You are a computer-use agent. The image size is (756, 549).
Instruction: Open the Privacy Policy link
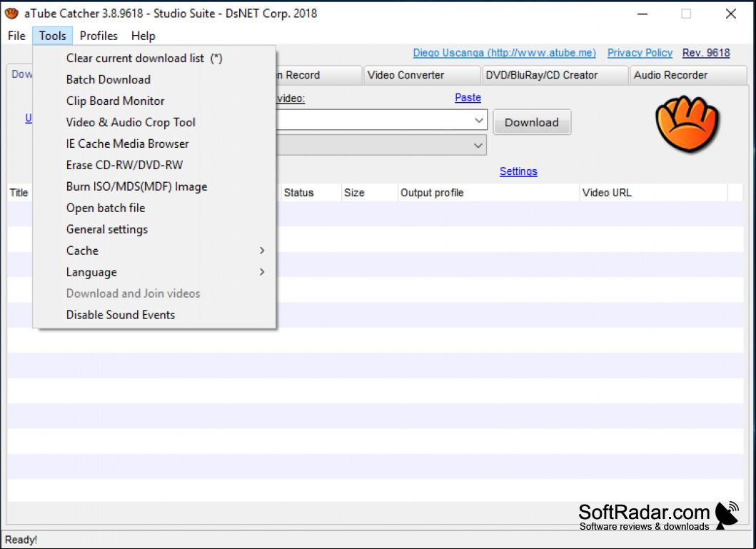(x=640, y=53)
